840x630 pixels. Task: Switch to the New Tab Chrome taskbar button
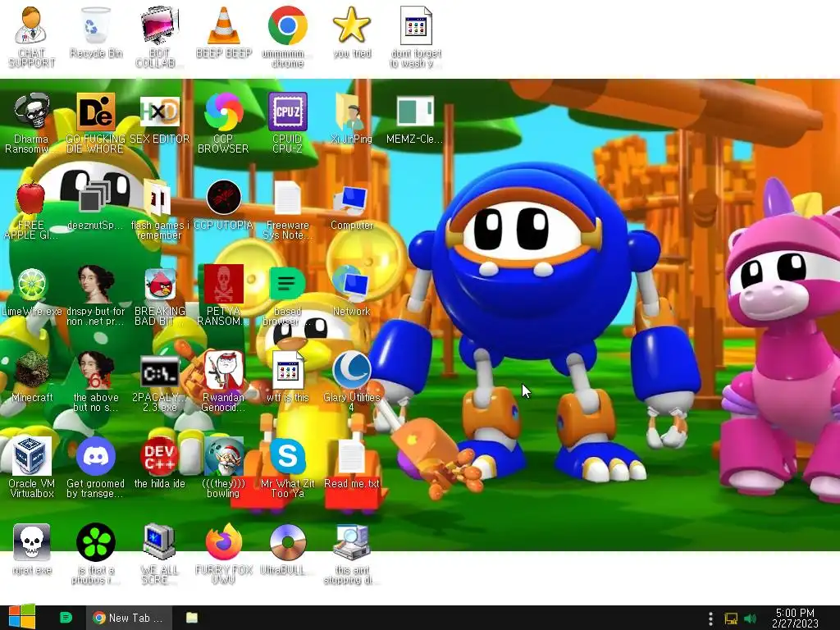pos(129,618)
